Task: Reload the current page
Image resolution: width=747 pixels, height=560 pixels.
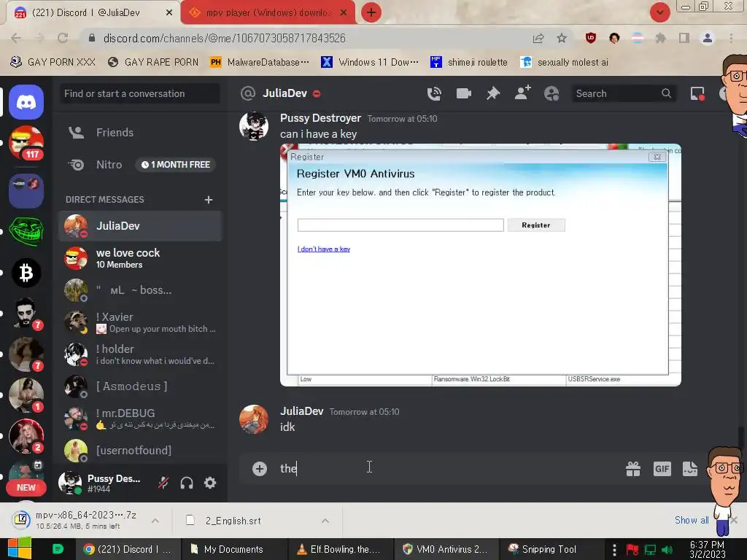Action: pyautogui.click(x=63, y=38)
